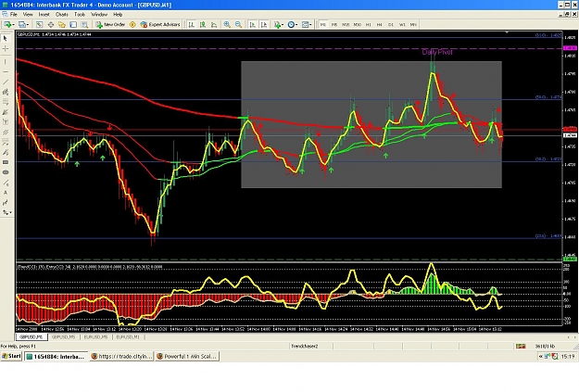
Task: Select the rectangle shape tool
Action: pyautogui.click(x=6, y=162)
